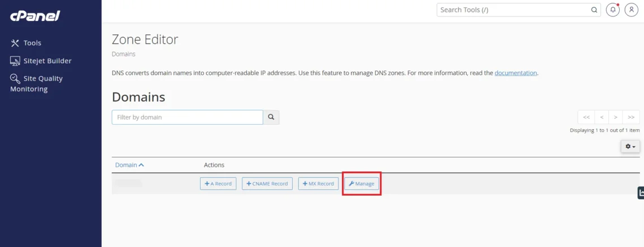
Task: Open the notifications bell
Action: click(x=613, y=10)
